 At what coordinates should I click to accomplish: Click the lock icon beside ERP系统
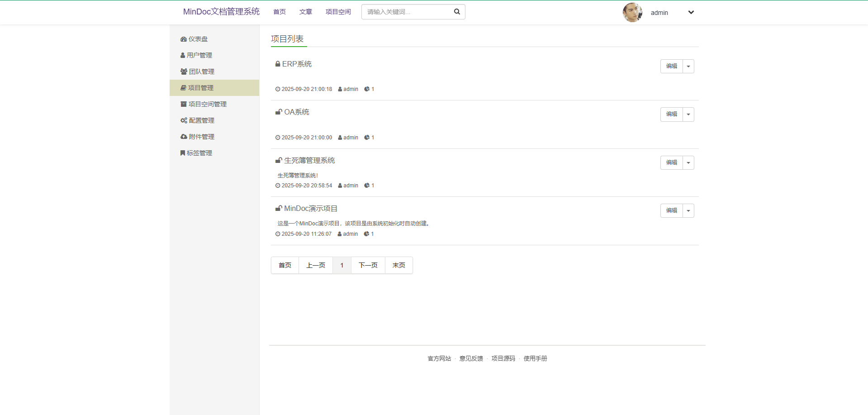(x=278, y=64)
